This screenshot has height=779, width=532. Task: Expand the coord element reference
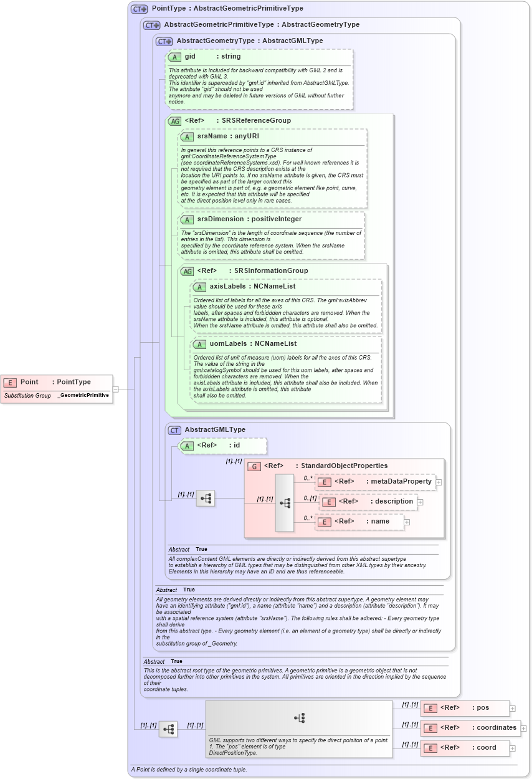(x=511, y=747)
